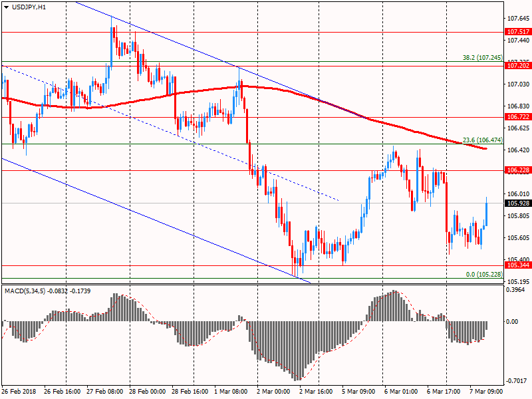Image resolution: width=532 pixels, height=399 pixels.
Task: Click the 6 Mar 17:00 time label
Action: click(x=444, y=392)
